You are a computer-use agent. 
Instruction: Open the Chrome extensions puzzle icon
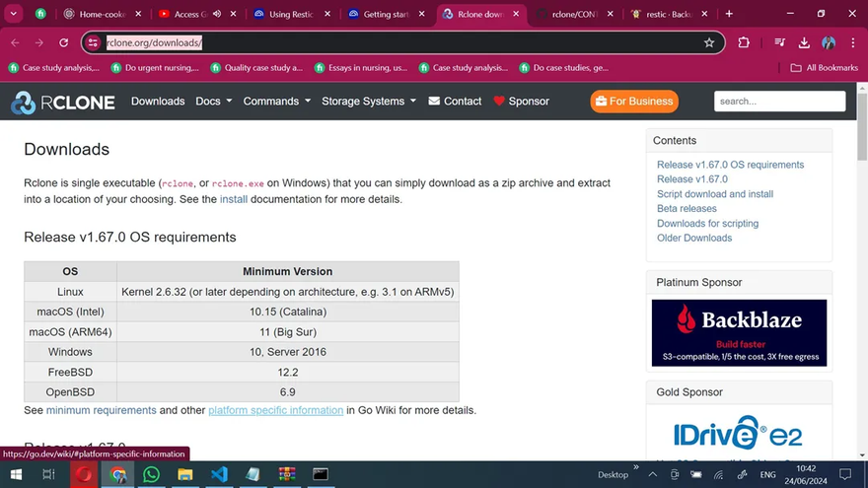[744, 43]
